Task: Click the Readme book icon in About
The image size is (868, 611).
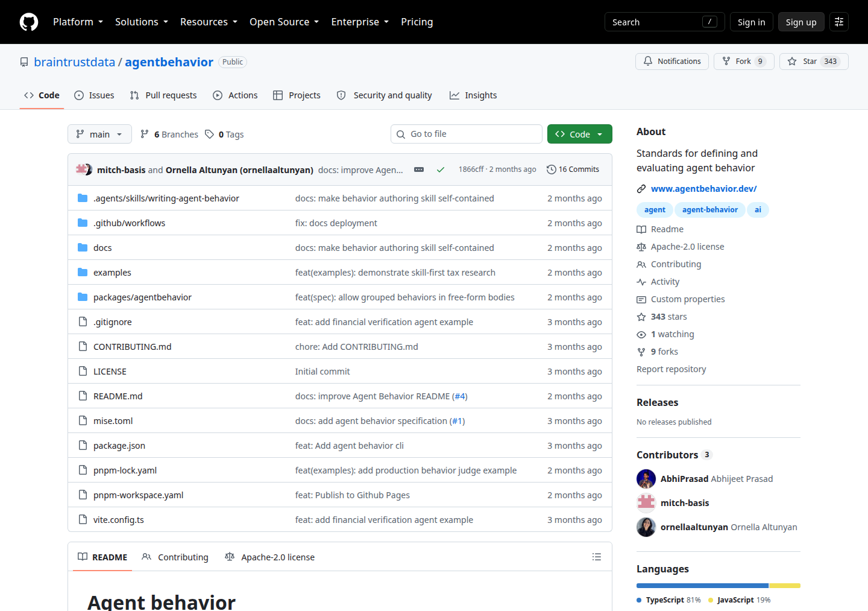Action: (641, 229)
